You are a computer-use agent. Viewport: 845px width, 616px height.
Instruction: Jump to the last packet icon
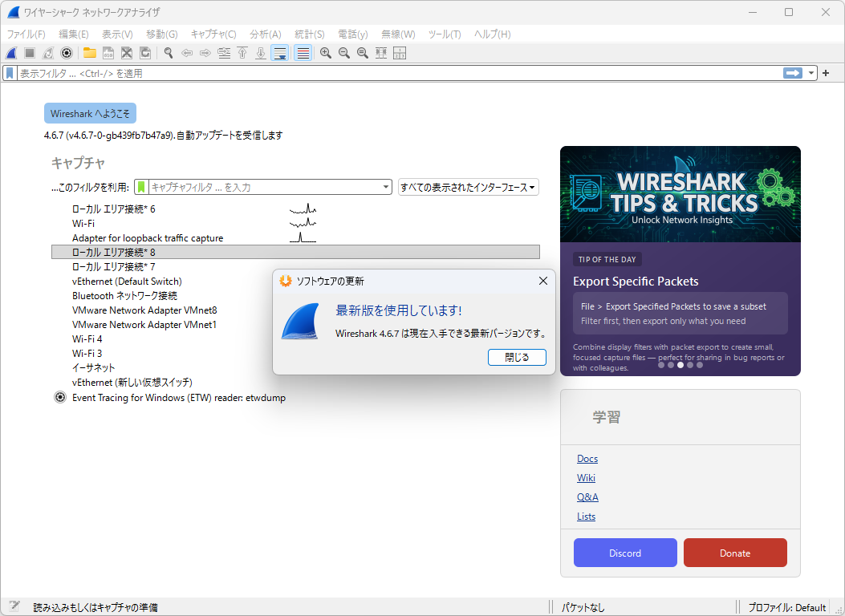click(261, 53)
